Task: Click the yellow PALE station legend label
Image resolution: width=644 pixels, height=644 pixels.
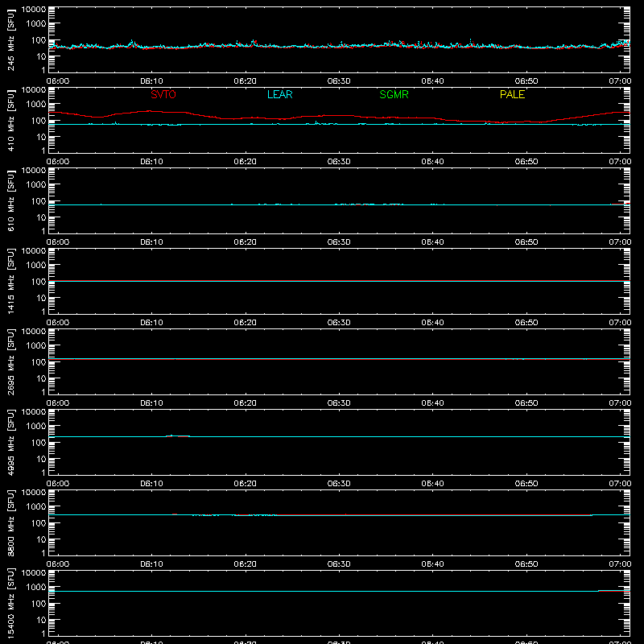Action: (x=512, y=94)
